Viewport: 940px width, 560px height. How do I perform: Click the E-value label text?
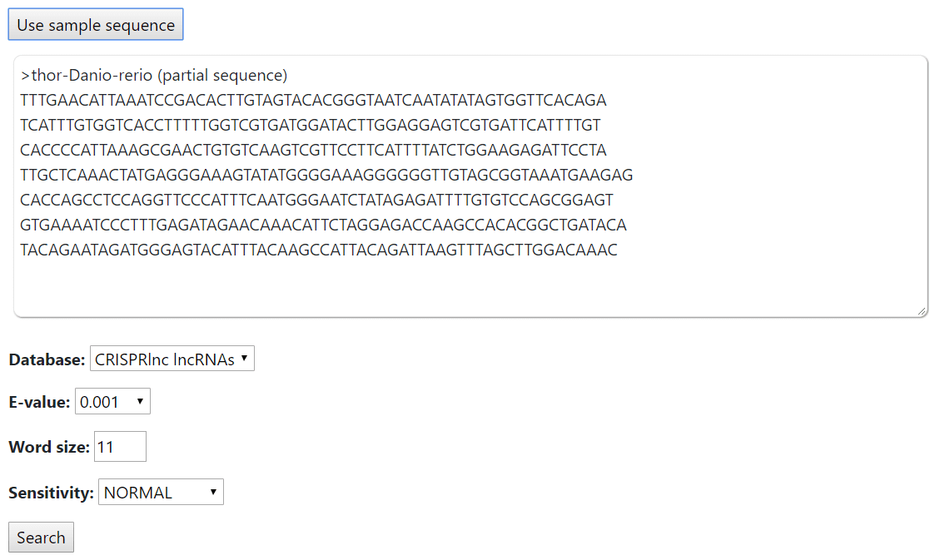pos(39,402)
